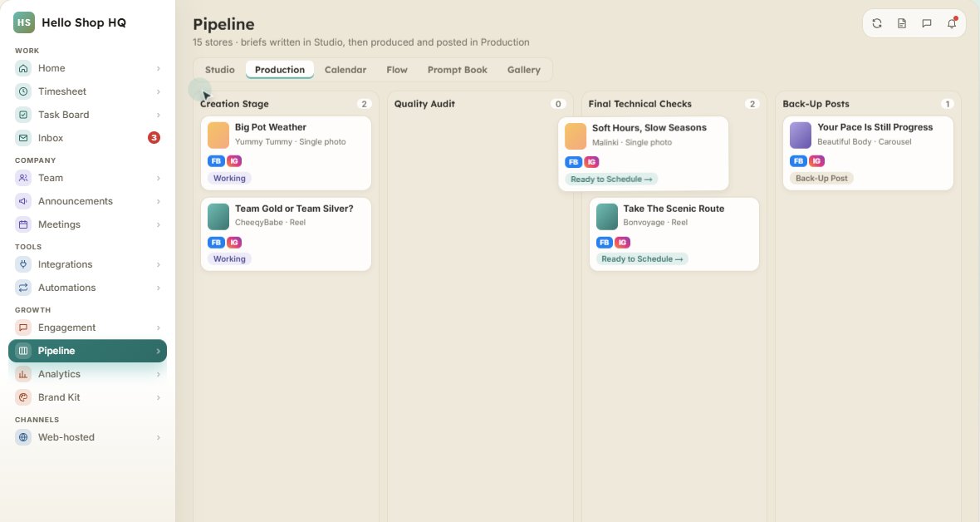Expand the Announcements chevron
The height and width of the screenshot is (522, 980).
pos(158,201)
